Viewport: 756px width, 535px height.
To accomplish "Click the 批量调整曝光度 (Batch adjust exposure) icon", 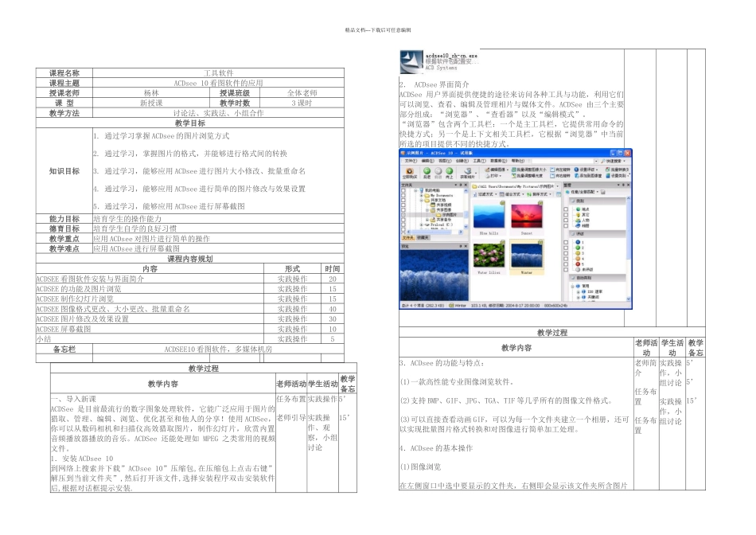I will (514, 176).
